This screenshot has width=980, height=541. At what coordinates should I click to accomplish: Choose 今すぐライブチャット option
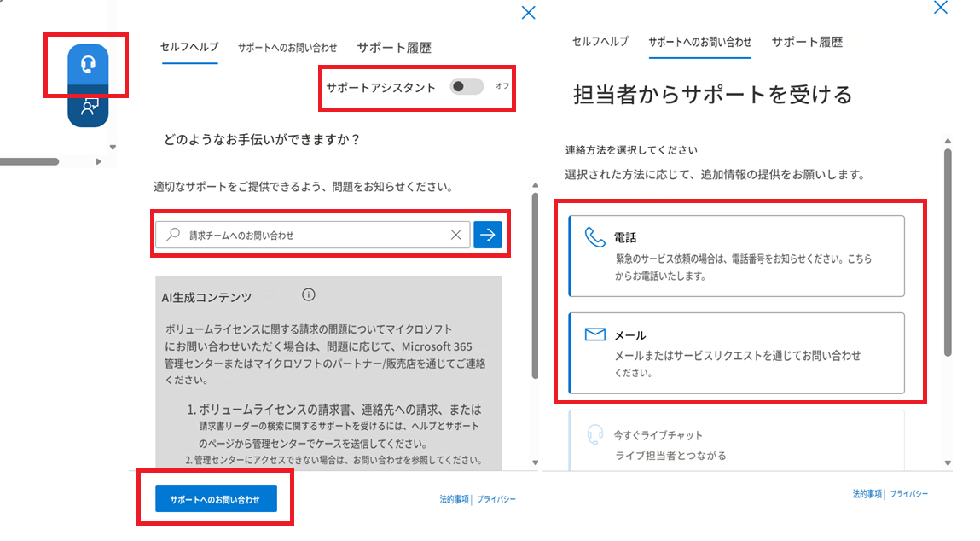(x=736, y=440)
